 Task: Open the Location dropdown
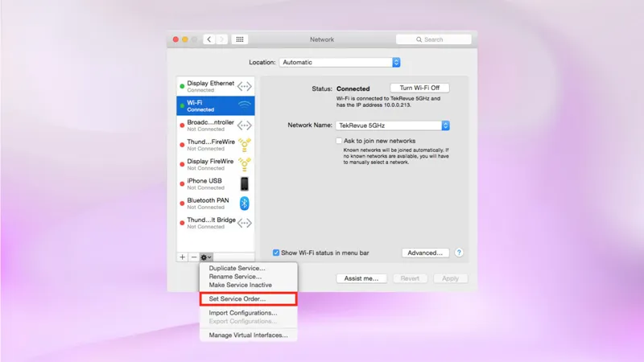[339, 63]
